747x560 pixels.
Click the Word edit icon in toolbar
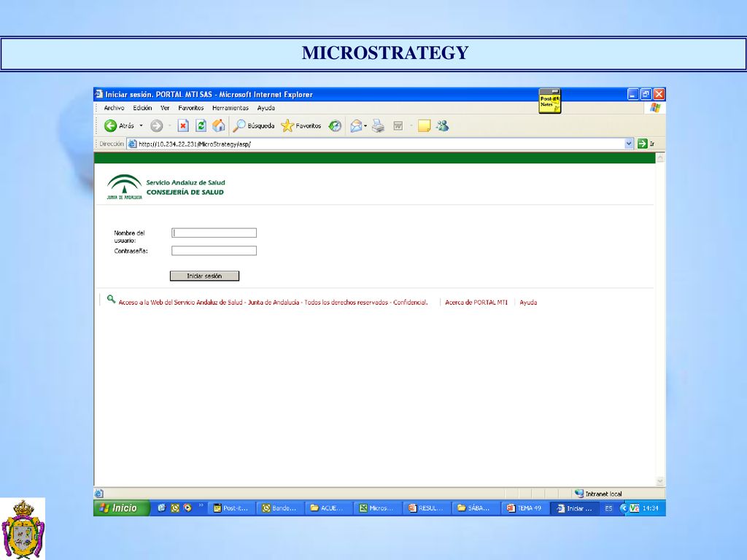398,125
